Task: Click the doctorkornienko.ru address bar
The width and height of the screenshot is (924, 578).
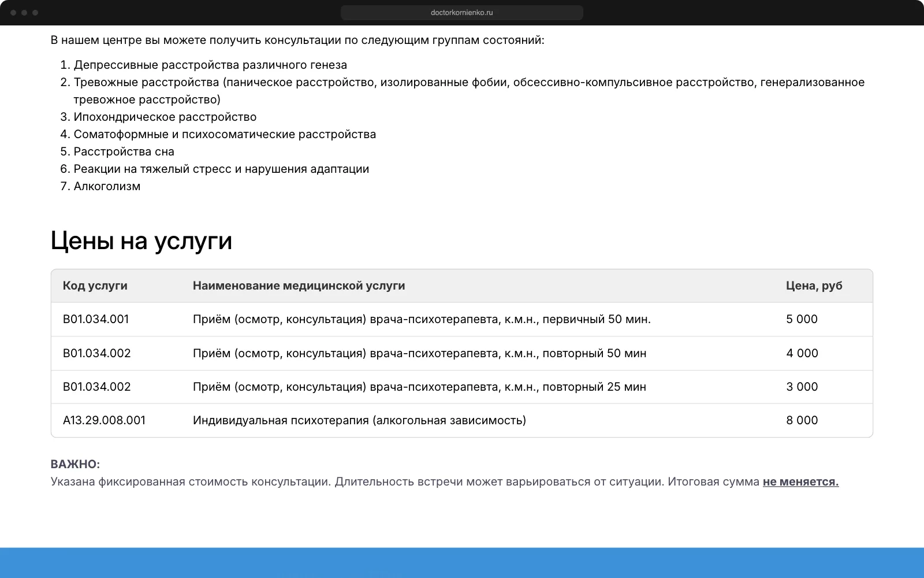Action: 462,13
